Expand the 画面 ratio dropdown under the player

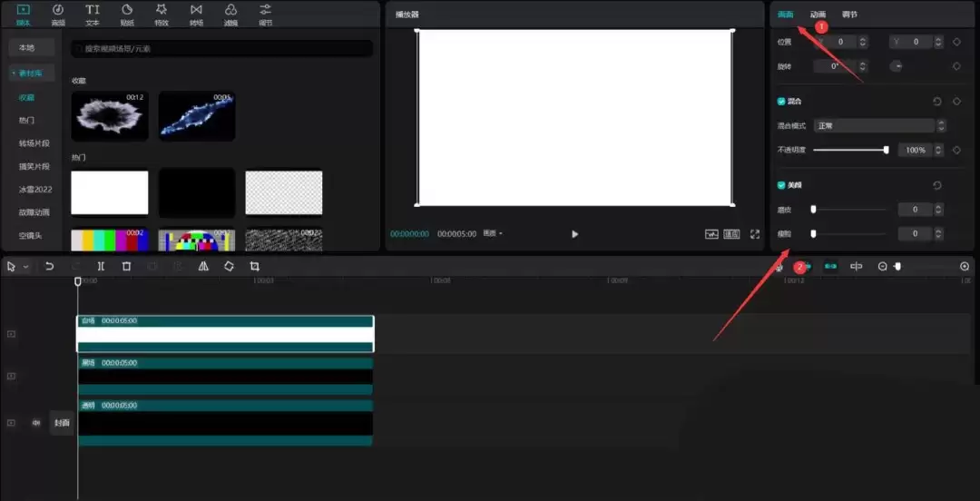[493, 234]
